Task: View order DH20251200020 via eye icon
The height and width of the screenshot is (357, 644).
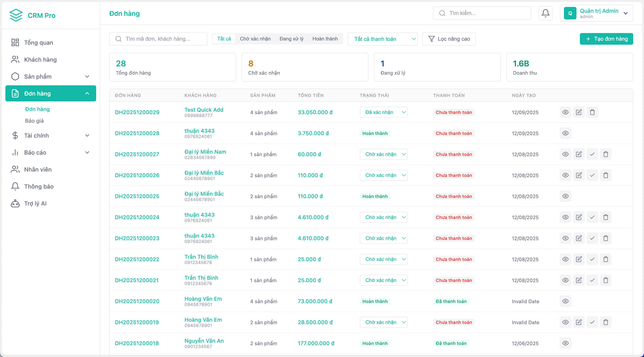Action: (565, 301)
